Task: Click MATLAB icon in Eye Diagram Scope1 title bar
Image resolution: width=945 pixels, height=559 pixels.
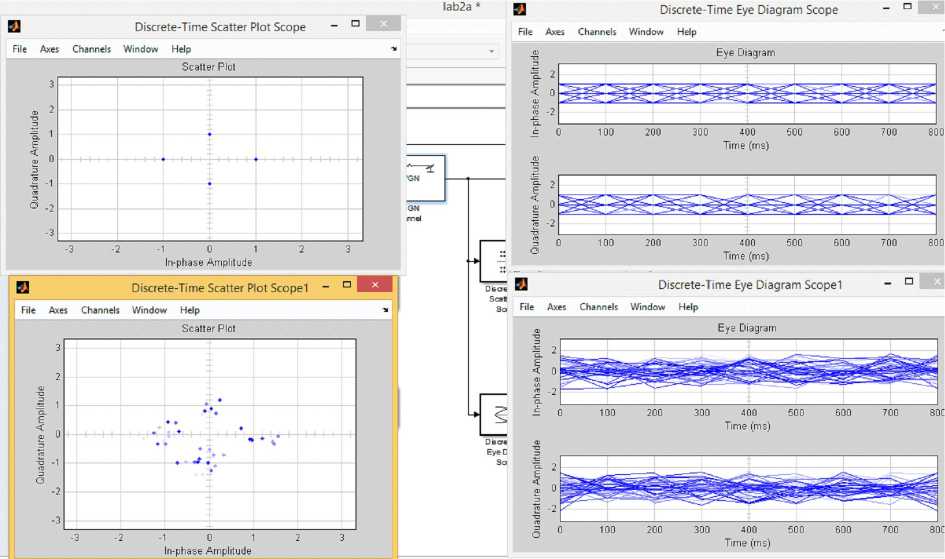Action: 520,285
